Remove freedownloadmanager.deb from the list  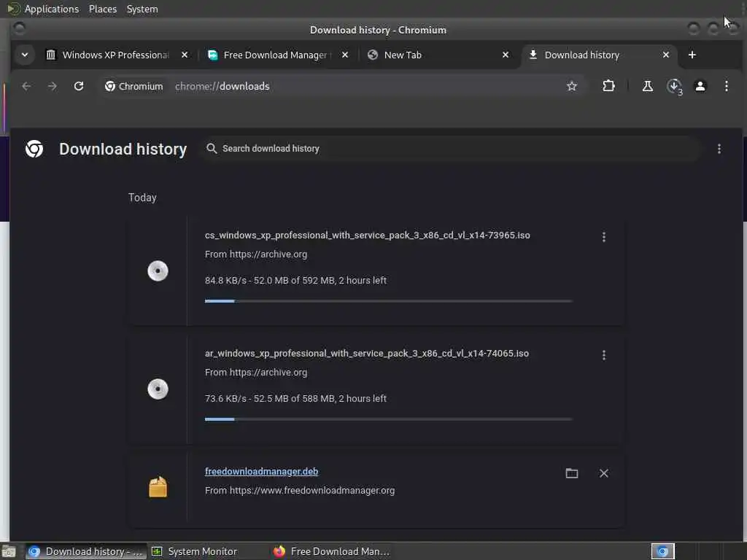coord(603,473)
